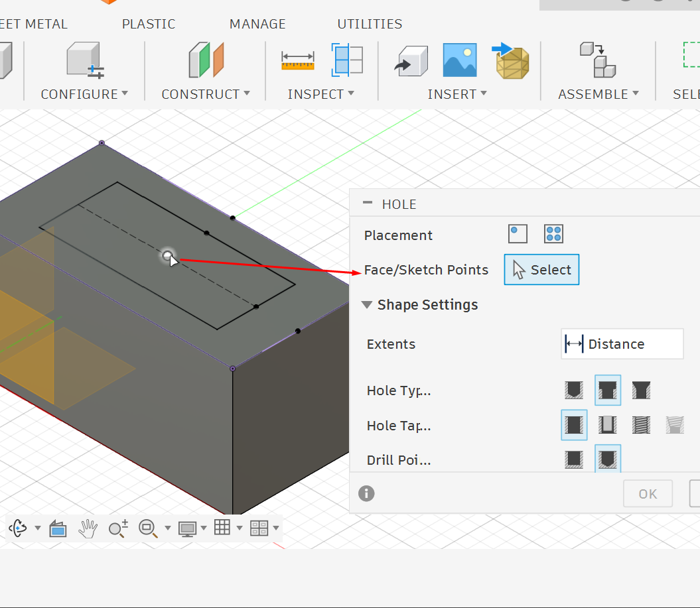Switch to the MANAGE tab
Viewport: 700px width, 608px height.
click(257, 24)
